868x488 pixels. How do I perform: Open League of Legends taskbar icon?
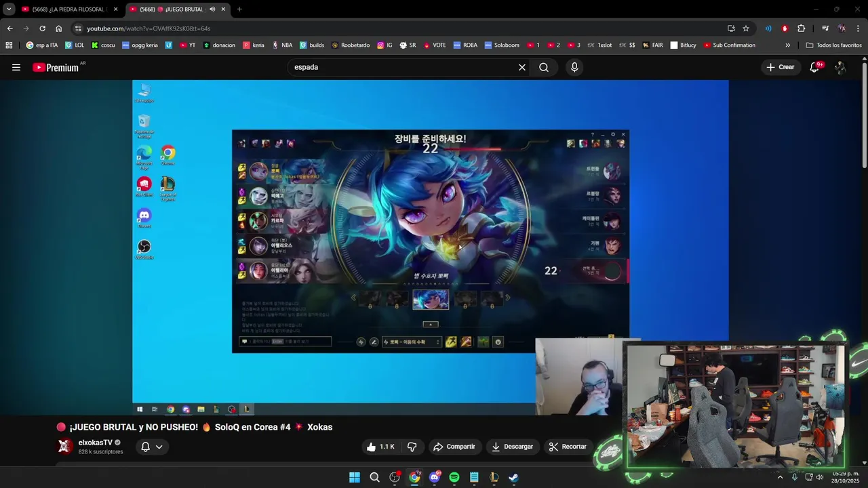coord(494,477)
